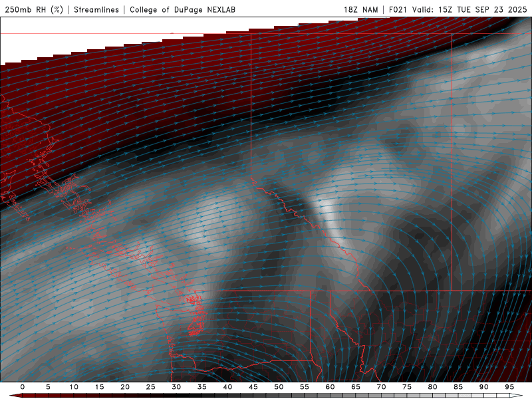Screen dimensions: 532x399
Task: Click 'College of DuPage NEXLAB' text
Action: click(x=182, y=9)
